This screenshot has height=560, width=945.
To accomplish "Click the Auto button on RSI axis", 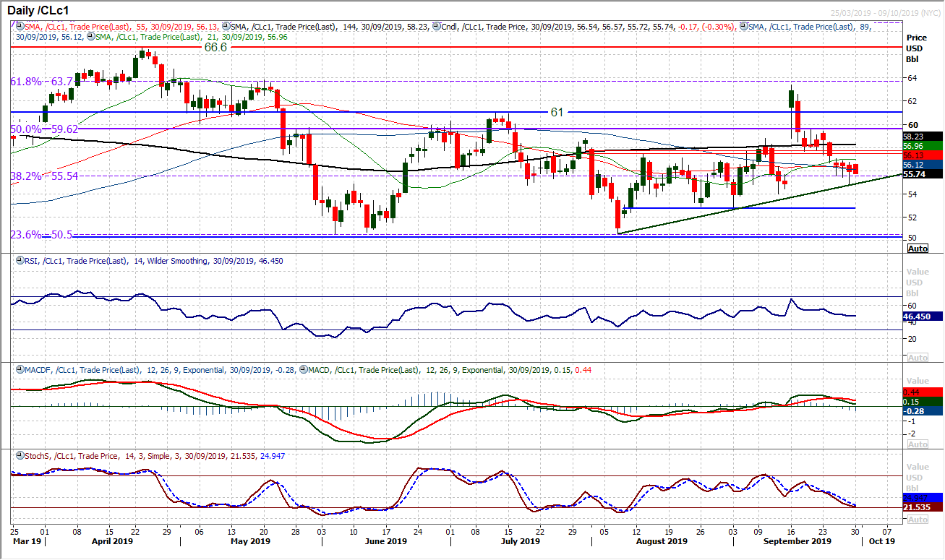I will 917,358.
